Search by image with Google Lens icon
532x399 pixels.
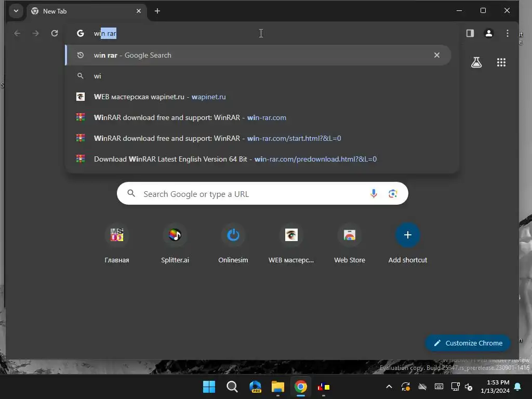(393, 193)
